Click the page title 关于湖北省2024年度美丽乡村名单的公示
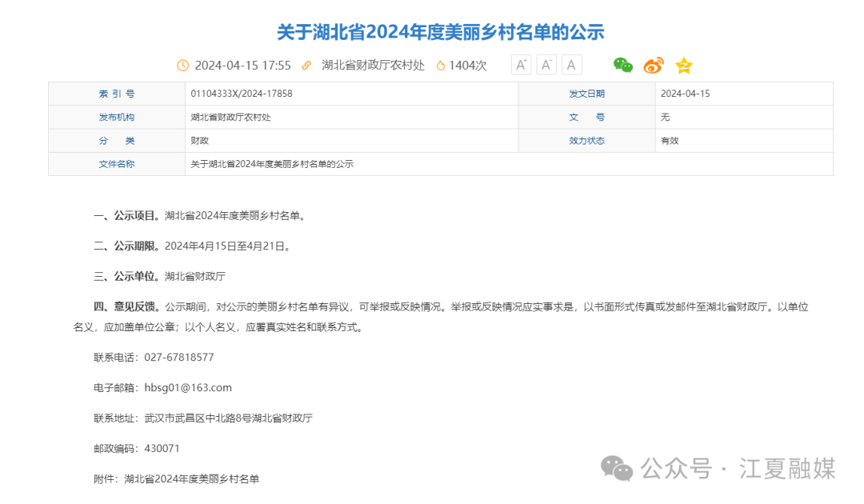 (x=440, y=32)
